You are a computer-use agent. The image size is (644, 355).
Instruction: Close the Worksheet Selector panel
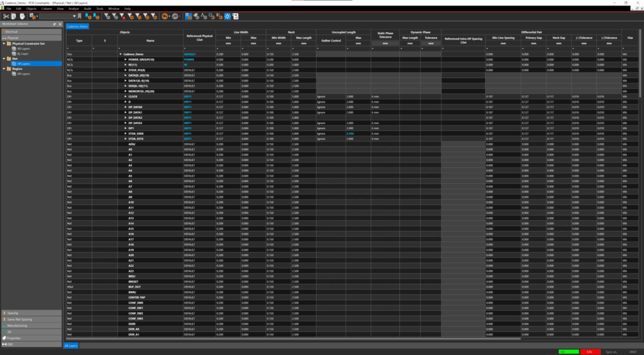tap(60, 25)
